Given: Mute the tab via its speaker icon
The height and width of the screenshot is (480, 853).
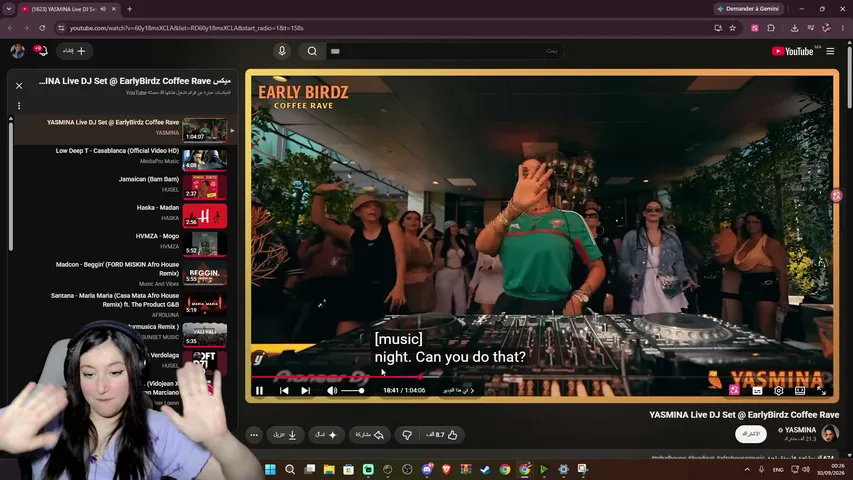Looking at the screenshot, I should pos(103,9).
